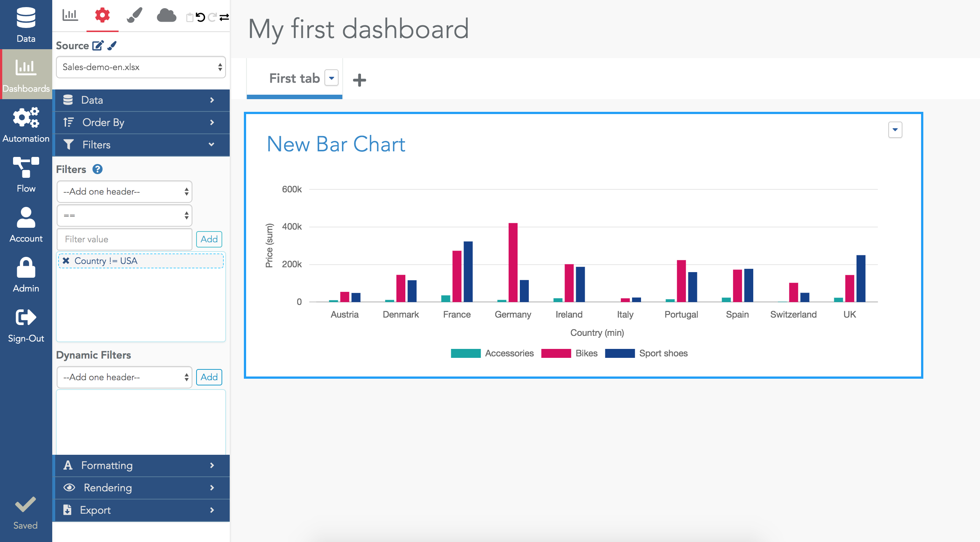Switch to the chart type tab icon

[x=70, y=16]
